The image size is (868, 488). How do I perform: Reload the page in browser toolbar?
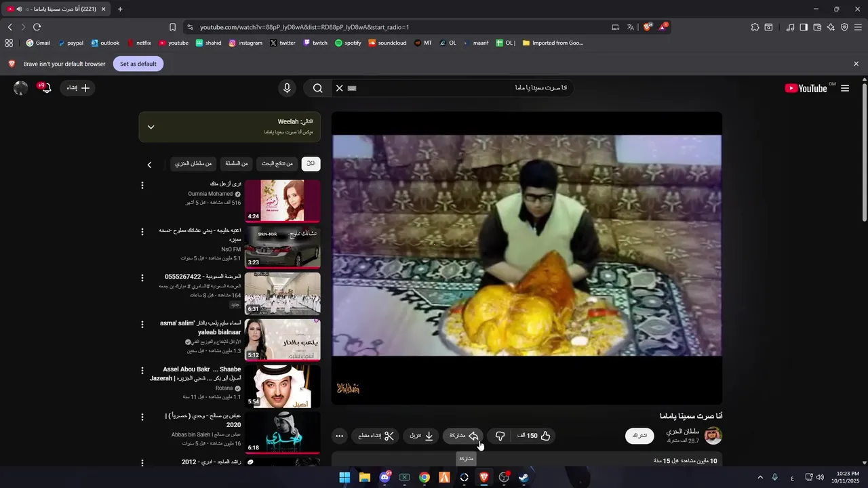pyautogui.click(x=37, y=27)
